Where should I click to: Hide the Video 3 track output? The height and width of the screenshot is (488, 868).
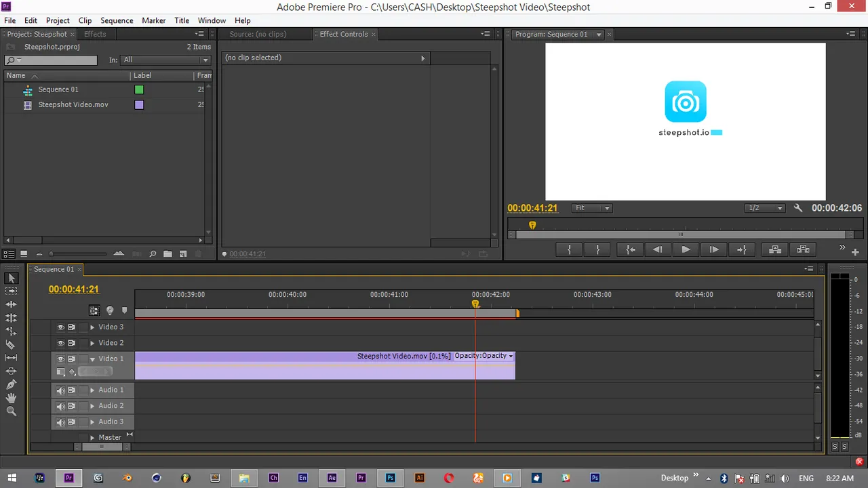click(x=60, y=327)
